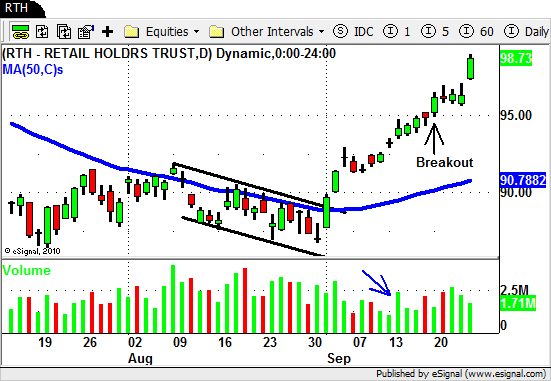Click the 09 date label
Viewport: 551px width, 381px height.
180,342
